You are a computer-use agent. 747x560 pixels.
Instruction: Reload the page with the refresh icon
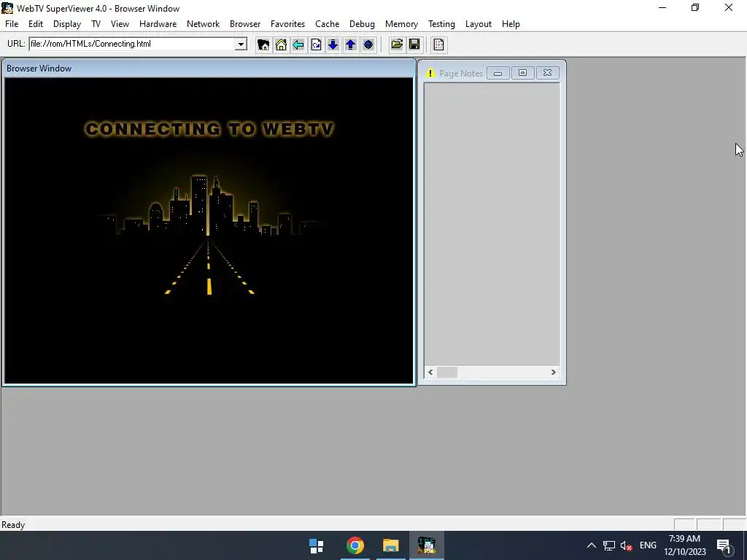pyautogui.click(x=316, y=44)
